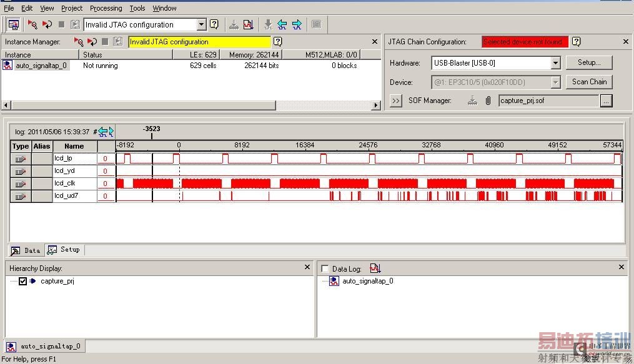
Task: Open the Hardware USB-Blaster dropdown
Action: (x=555, y=63)
